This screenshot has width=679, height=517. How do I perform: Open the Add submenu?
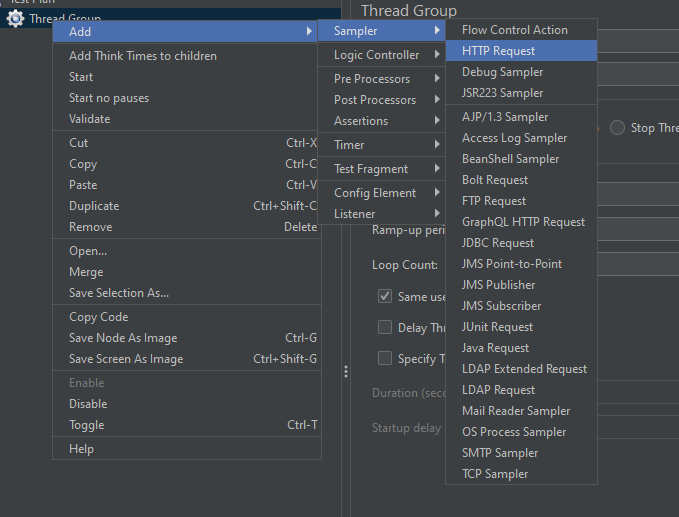click(186, 32)
